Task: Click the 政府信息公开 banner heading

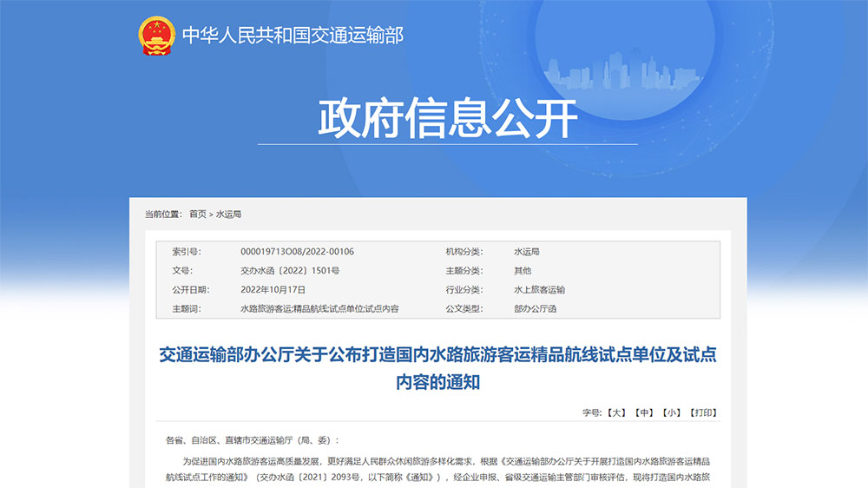Action: coord(447,119)
